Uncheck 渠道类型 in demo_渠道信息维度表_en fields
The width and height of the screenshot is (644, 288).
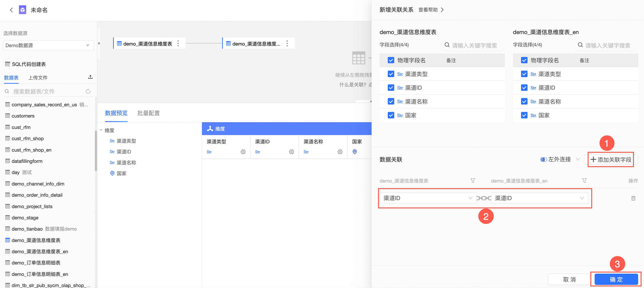click(x=524, y=74)
